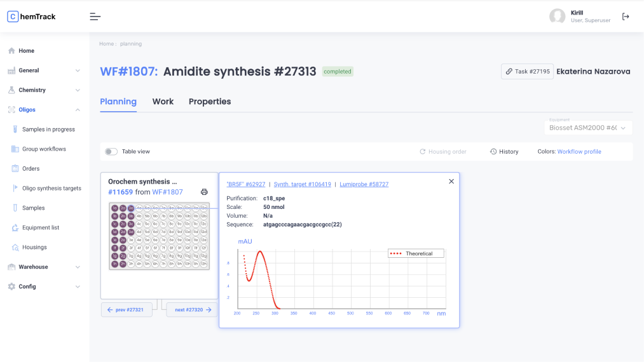Screen dimensions: 644x362
Task: Open the Workflow profile colors link
Action: coord(579,152)
